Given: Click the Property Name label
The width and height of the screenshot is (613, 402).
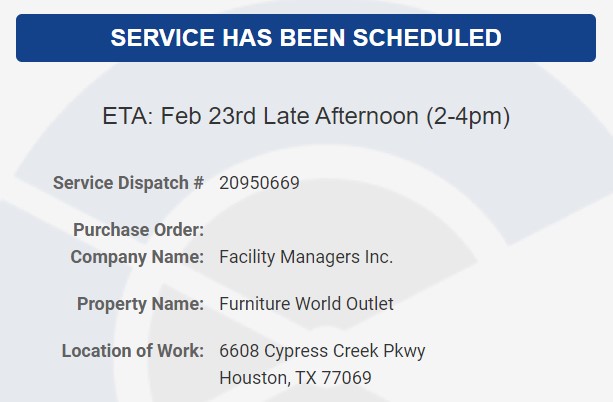Looking at the screenshot, I should point(140,304).
